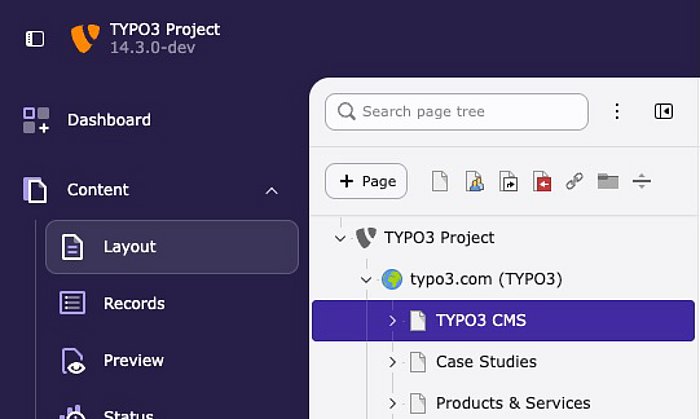Select the mount point page icon
Viewport: 700px width, 419px height.
click(x=542, y=181)
